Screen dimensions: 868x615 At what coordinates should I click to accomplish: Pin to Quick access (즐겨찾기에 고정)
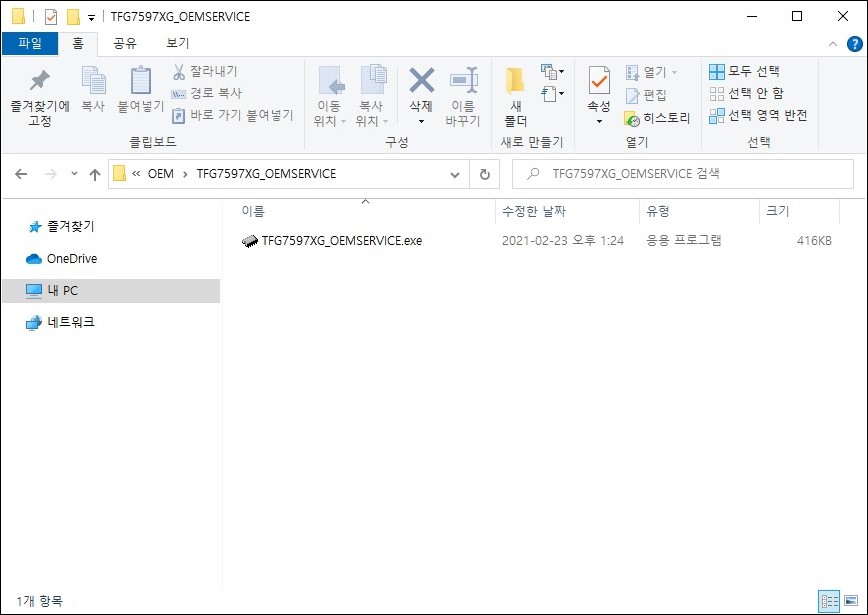click(39, 97)
